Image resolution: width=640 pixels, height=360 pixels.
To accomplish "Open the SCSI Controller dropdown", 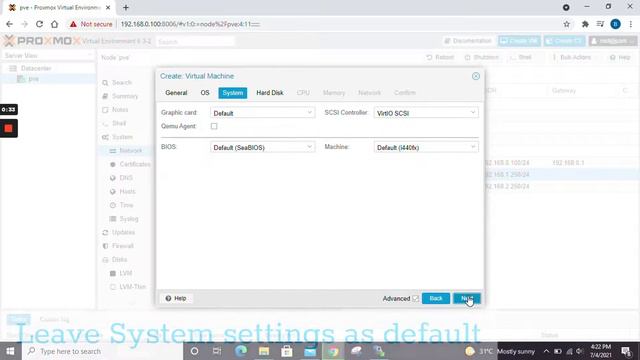I will tap(426, 113).
